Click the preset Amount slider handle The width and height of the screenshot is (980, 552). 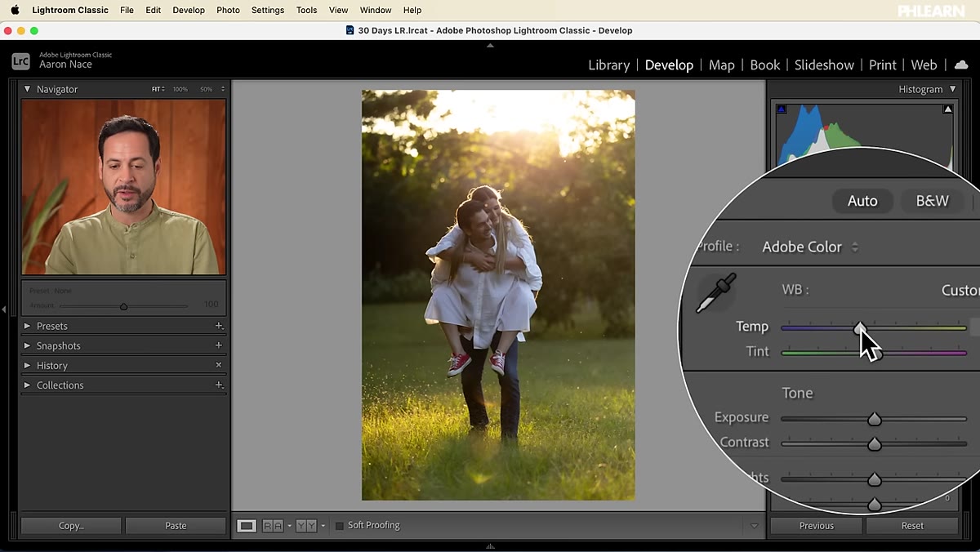tap(123, 306)
